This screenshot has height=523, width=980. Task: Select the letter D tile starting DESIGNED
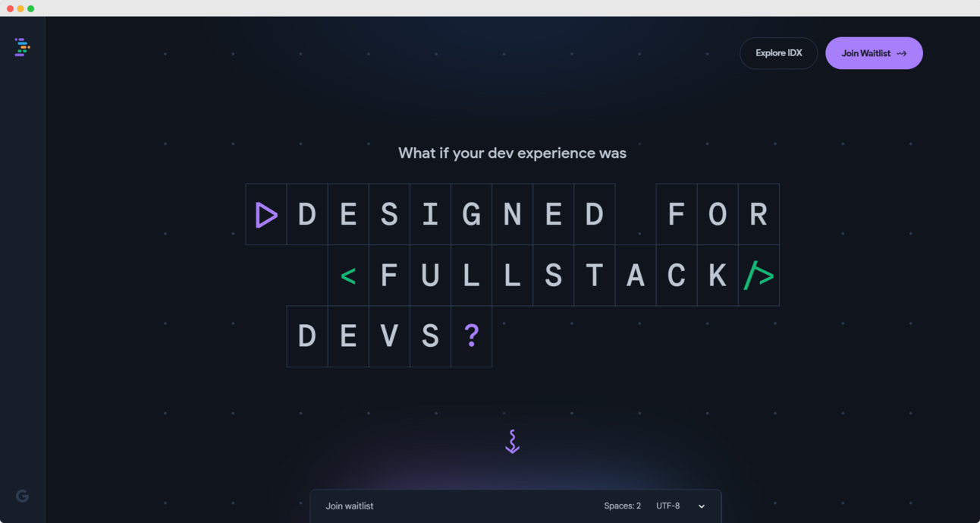coord(307,214)
